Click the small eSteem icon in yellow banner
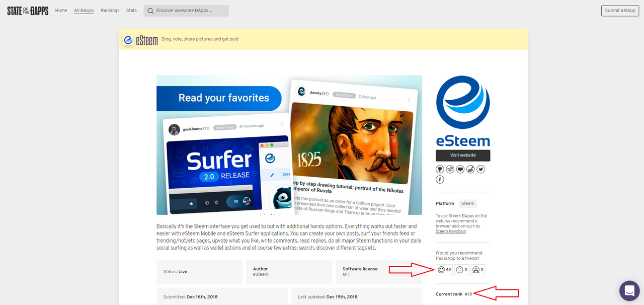 (128, 40)
